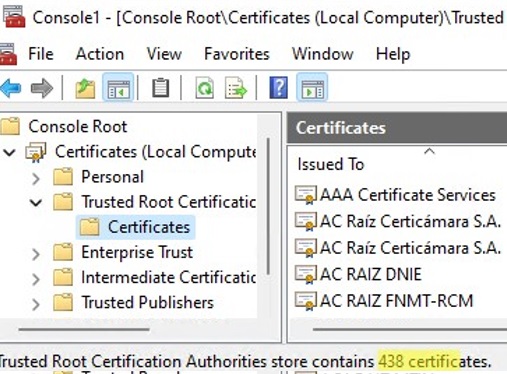Viewport: 507px width, 374px height.
Task: Collapse the Trusted Root Certification node
Action: (x=36, y=202)
